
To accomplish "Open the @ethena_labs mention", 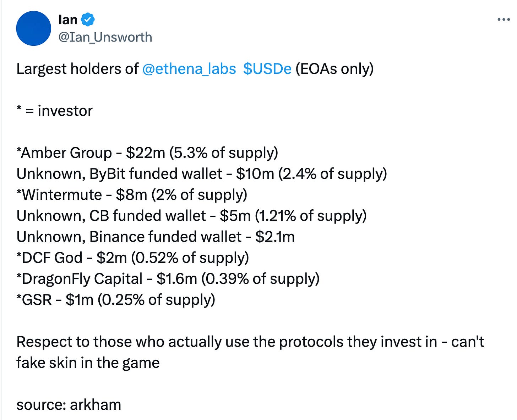I will (189, 69).
